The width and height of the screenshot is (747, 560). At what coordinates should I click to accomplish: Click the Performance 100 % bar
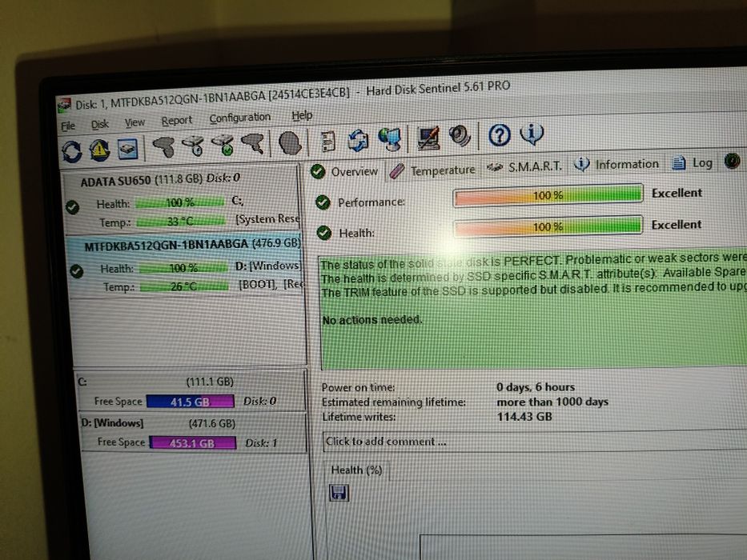[x=548, y=195]
